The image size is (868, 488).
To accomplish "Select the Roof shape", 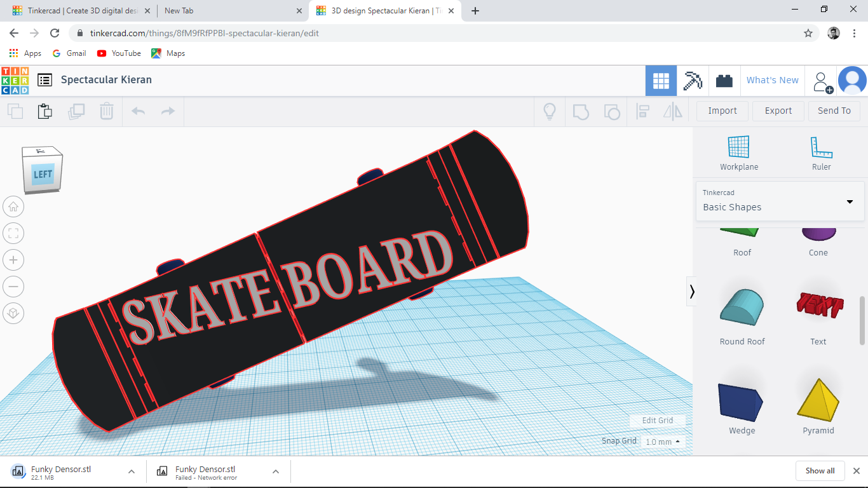I will 742,242.
